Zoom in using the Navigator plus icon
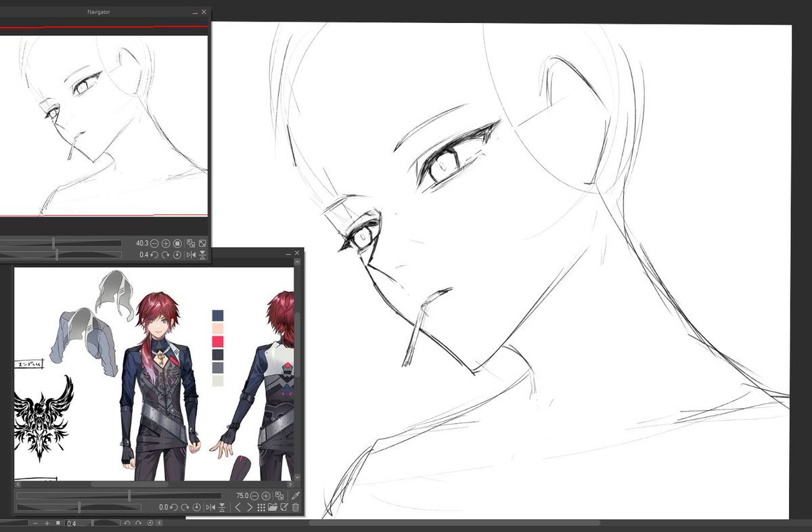 (166, 243)
